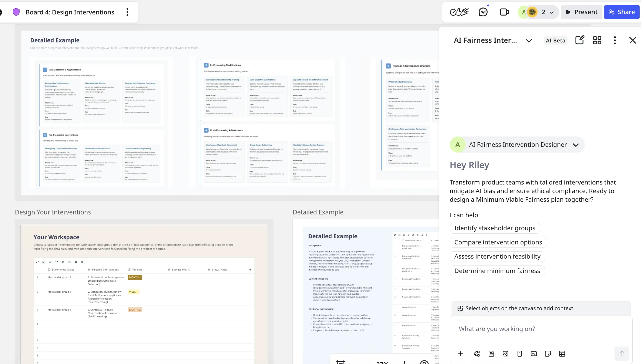Click the new chat compose icon
The image size is (641, 364).
click(x=580, y=40)
